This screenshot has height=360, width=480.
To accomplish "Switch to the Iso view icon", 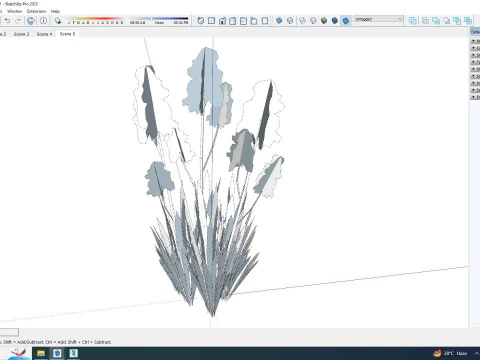I will (x=200, y=21).
